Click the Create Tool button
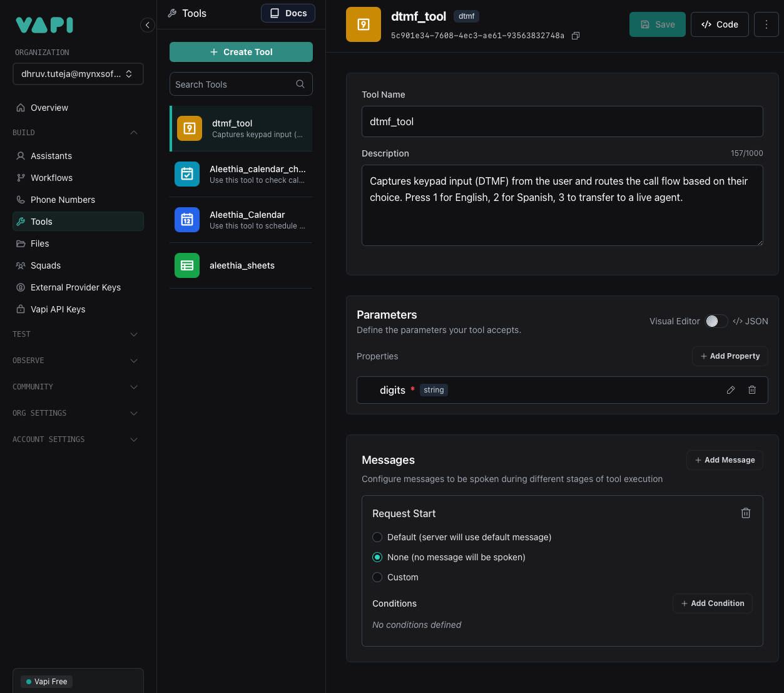Image resolution: width=784 pixels, height=693 pixels. pyautogui.click(x=241, y=52)
